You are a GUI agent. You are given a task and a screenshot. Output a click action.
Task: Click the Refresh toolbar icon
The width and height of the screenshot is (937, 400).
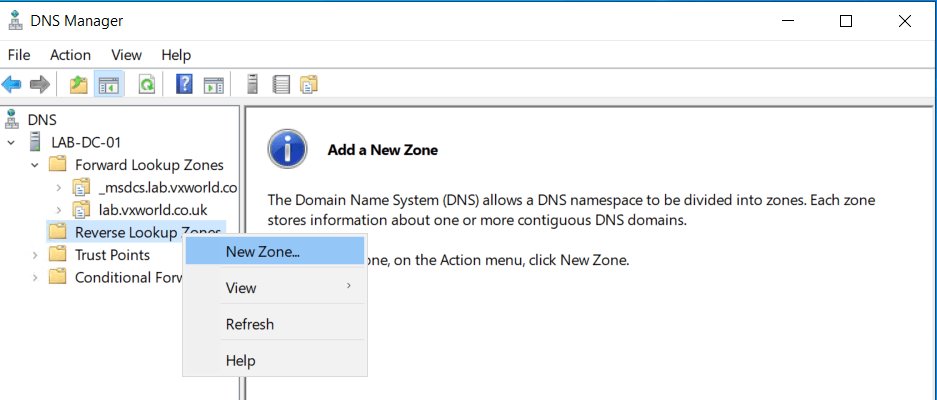146,85
